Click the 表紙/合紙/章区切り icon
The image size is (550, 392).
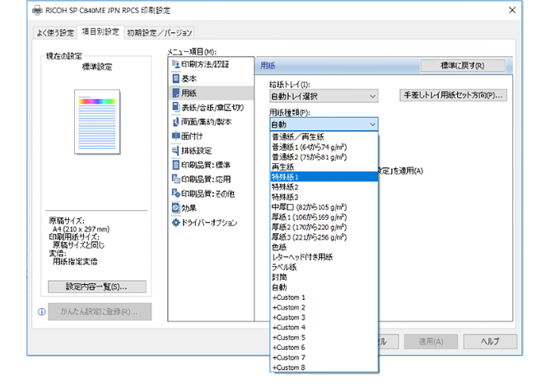[175, 107]
